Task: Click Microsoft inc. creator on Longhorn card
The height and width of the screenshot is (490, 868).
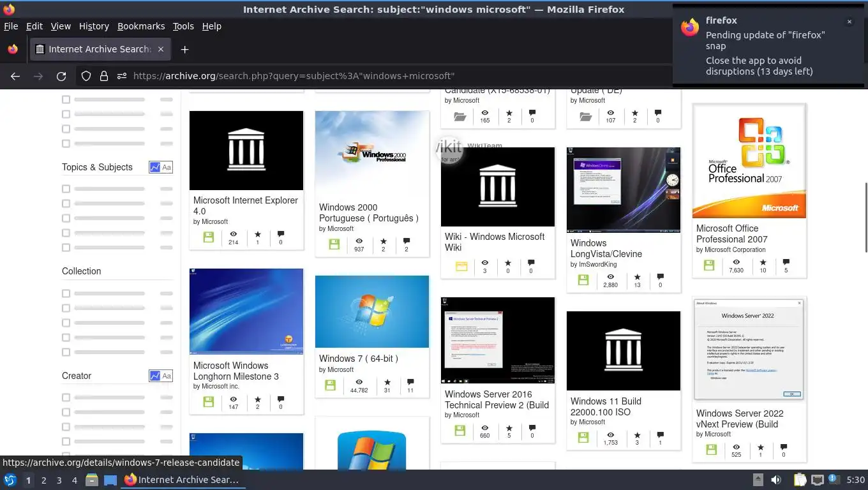Action: click(x=220, y=386)
